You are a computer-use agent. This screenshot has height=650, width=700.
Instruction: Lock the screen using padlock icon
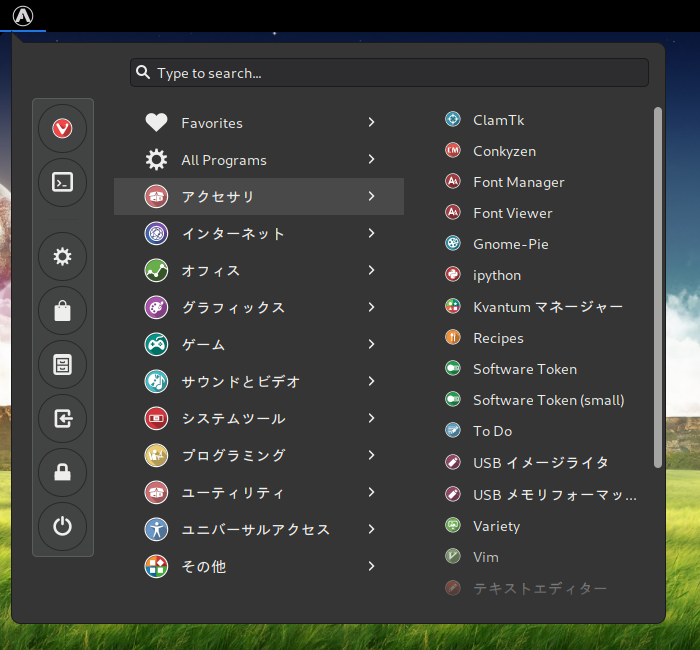point(62,472)
